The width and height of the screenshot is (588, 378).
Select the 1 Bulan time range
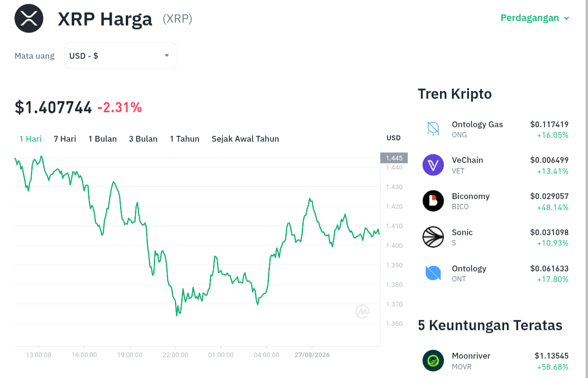click(x=103, y=139)
